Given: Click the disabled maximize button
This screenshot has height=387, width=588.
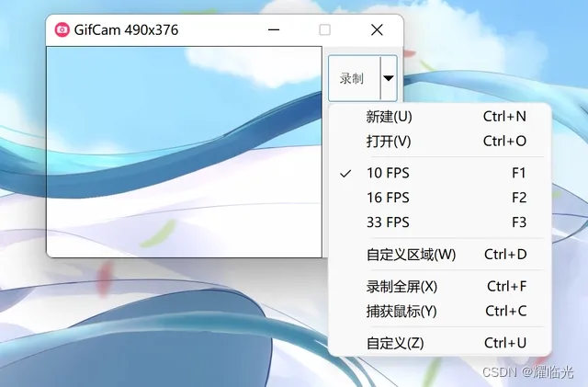Looking at the screenshot, I should [x=324, y=29].
